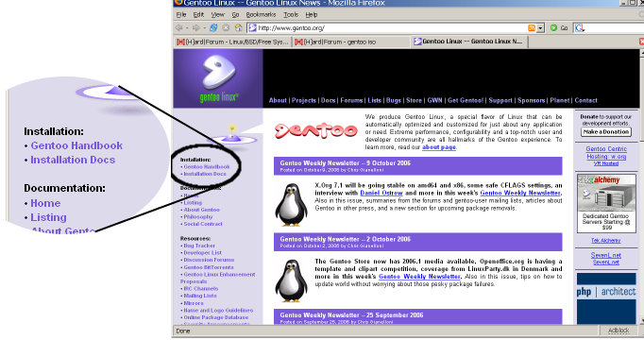
Task: Open the Gentoo Centric Hosting sponsor link
Action: (x=606, y=152)
